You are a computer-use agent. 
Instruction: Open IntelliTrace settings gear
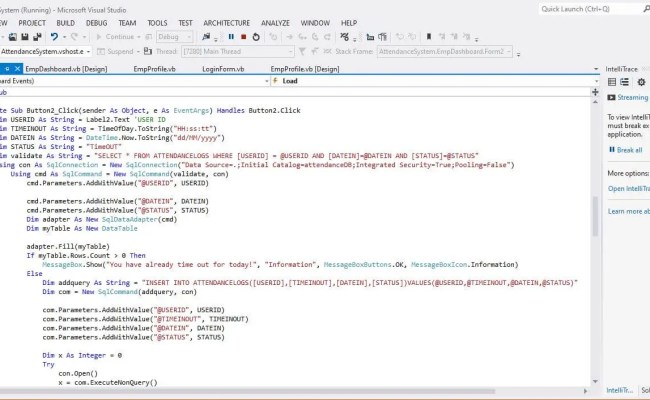(x=641, y=82)
